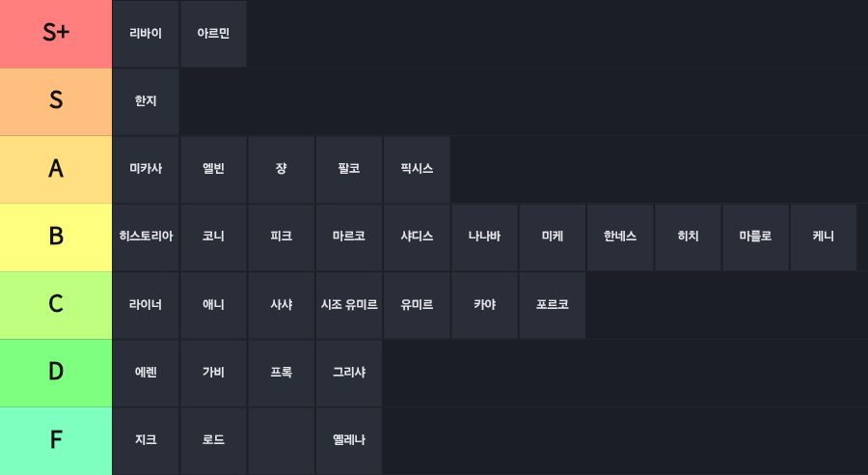
Task: Select the 픽시스 tile in A tier
Action: [417, 170]
